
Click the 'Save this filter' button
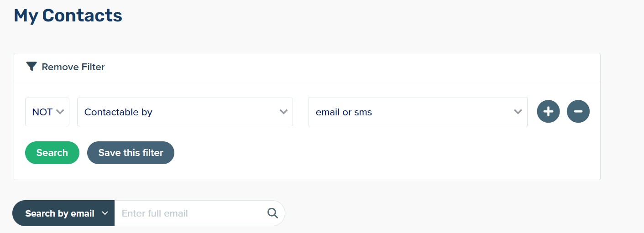[x=131, y=153]
